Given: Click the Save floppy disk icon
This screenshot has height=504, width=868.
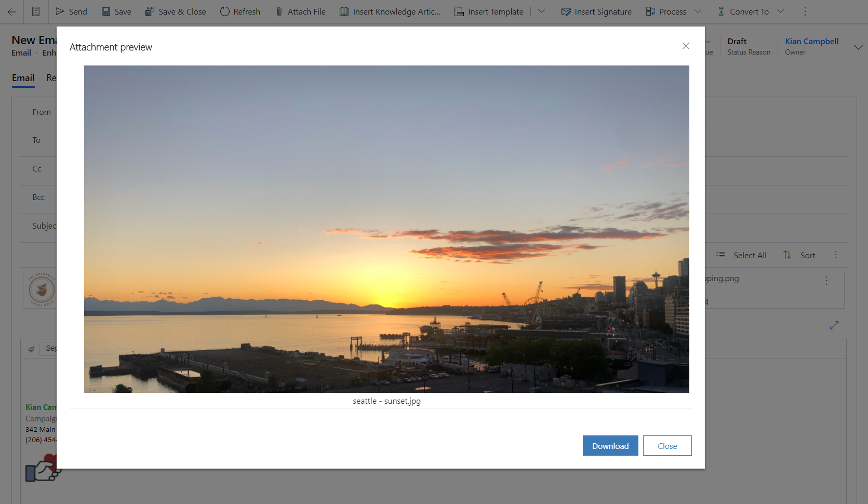Looking at the screenshot, I should coord(106,11).
